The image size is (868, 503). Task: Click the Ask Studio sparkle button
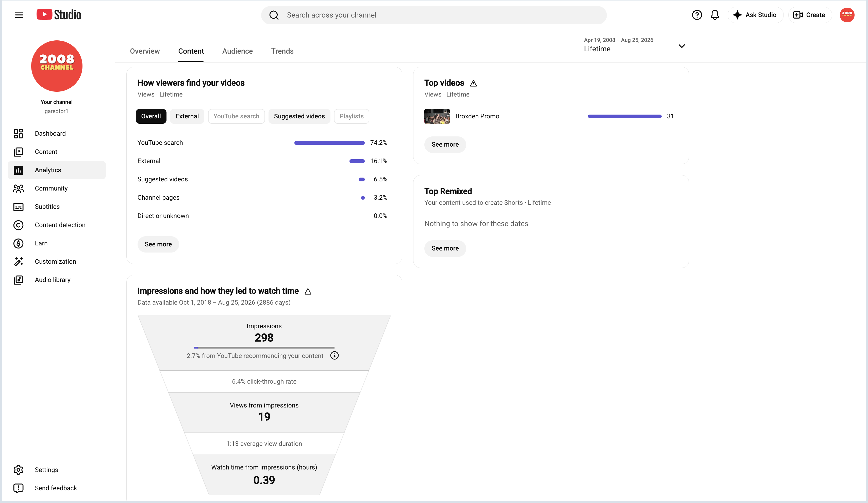pyautogui.click(x=755, y=15)
